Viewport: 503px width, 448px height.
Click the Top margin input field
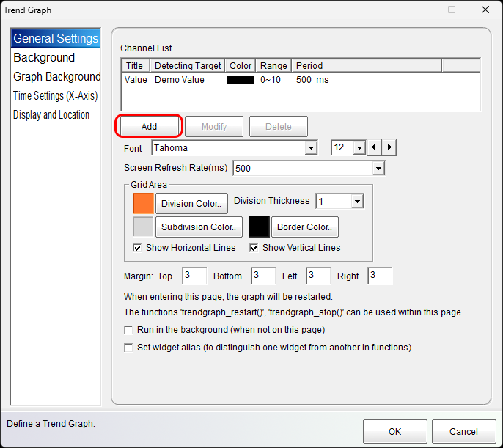[x=192, y=276]
